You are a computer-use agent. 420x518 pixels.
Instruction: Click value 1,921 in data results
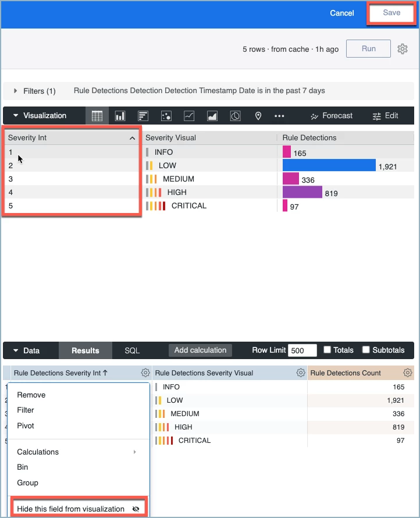point(395,400)
